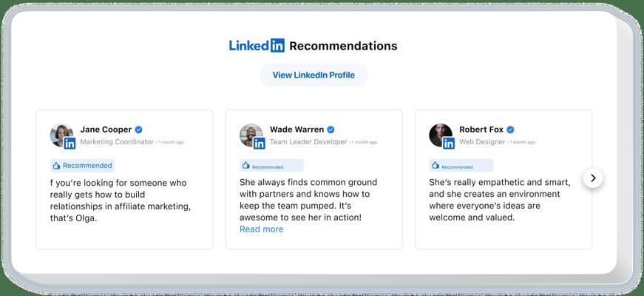This screenshot has width=644, height=296.
Task: Click the Web Designer job title
Action: [x=482, y=142]
